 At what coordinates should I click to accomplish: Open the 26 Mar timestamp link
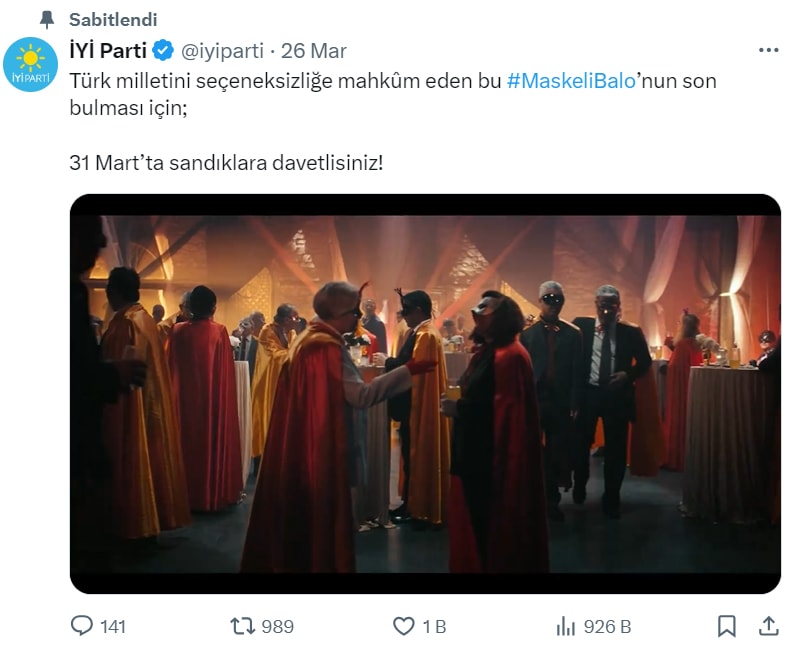(x=314, y=51)
